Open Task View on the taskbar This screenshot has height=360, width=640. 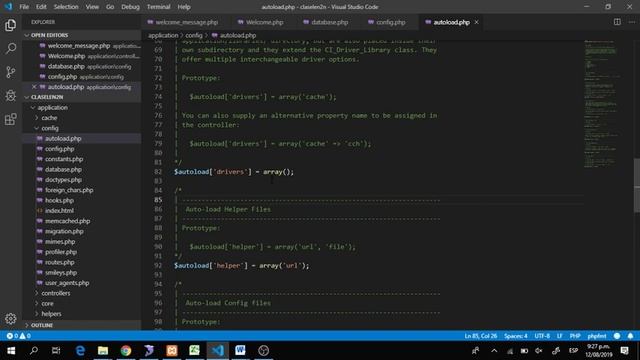56,351
